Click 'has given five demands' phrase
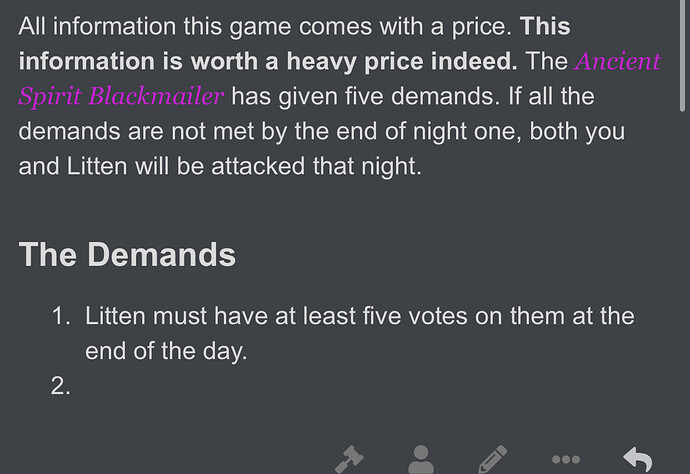The height and width of the screenshot is (474, 690). click(x=366, y=96)
